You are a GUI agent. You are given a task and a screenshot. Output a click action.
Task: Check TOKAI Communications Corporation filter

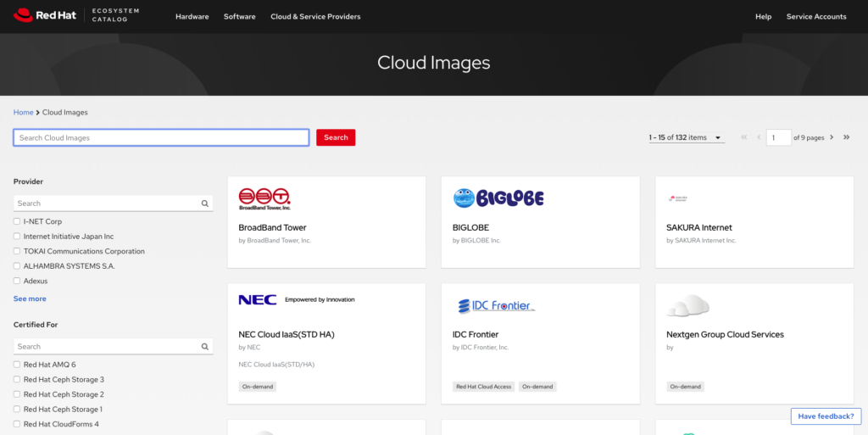tap(17, 251)
